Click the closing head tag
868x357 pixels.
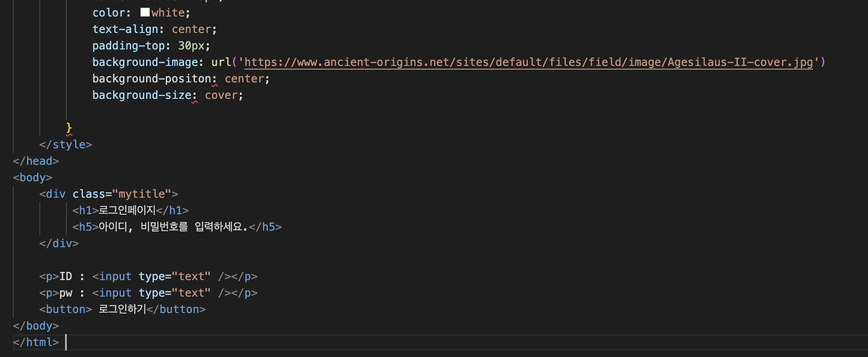click(x=36, y=161)
